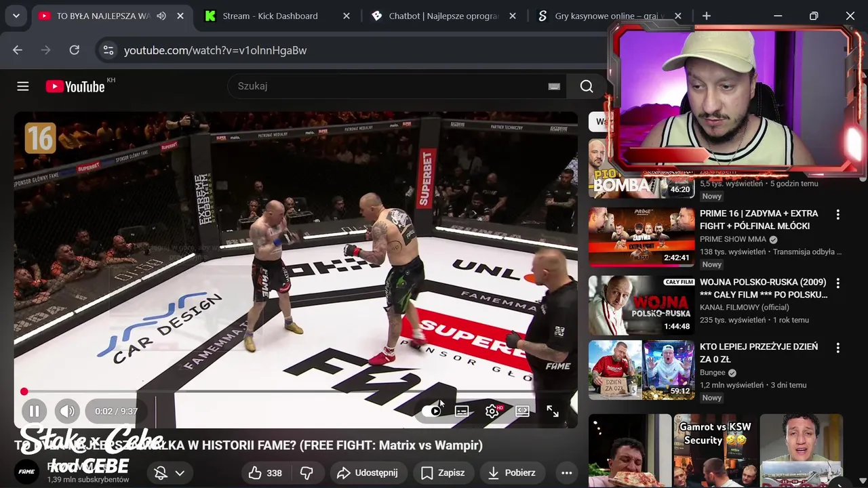Open FAME channel avatar
The height and width of the screenshot is (488, 868).
26,472
